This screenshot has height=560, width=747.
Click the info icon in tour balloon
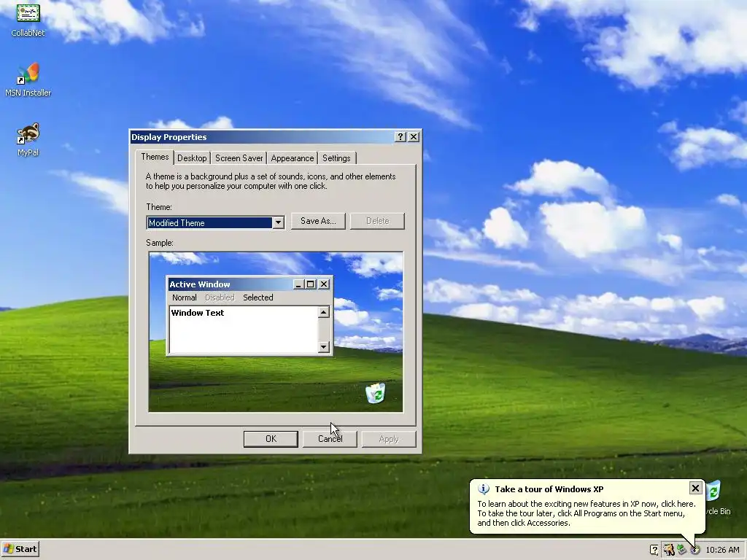(484, 489)
